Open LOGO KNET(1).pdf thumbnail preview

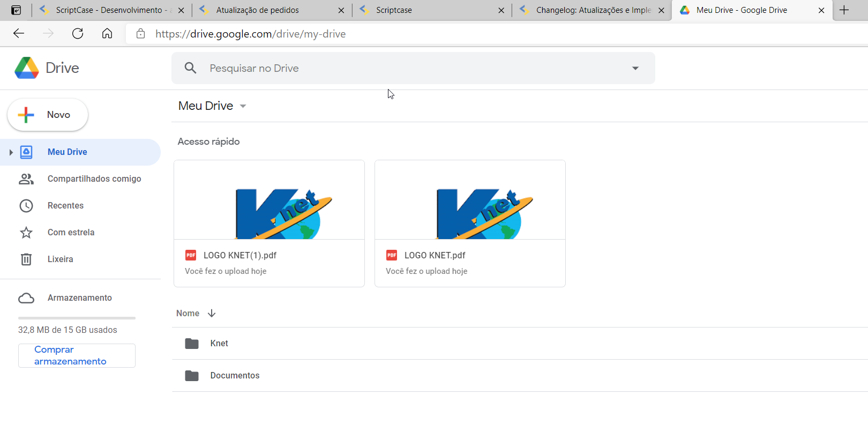coord(269,200)
